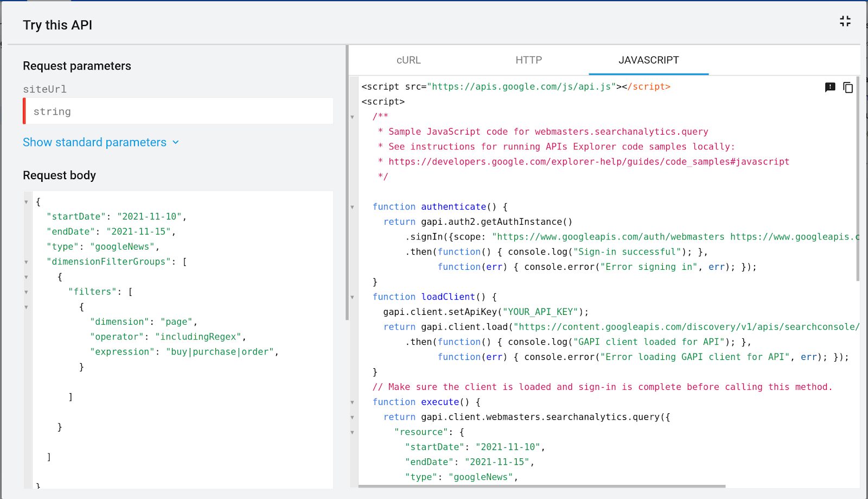Click the panel divider scrollbar handle

(x=347, y=182)
